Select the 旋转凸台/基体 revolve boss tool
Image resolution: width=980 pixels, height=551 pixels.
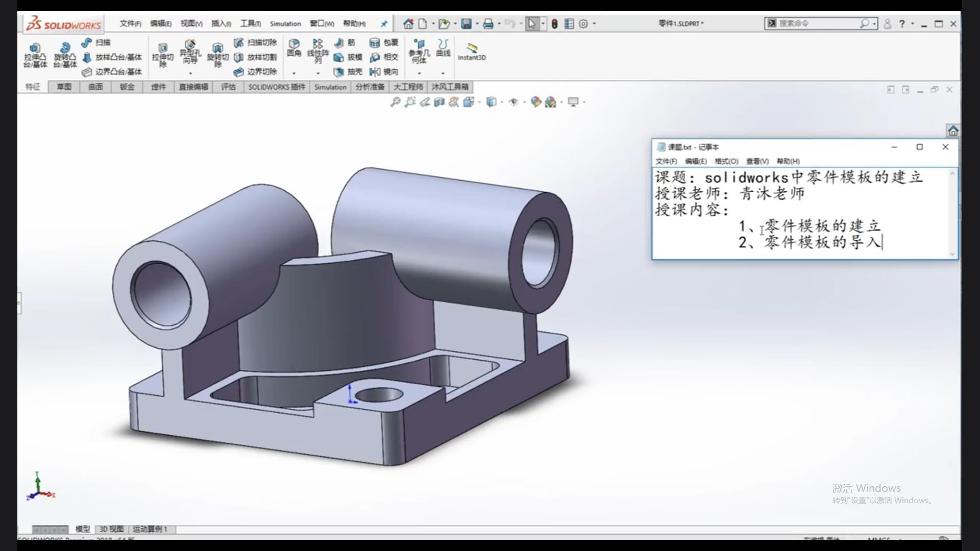[65, 55]
